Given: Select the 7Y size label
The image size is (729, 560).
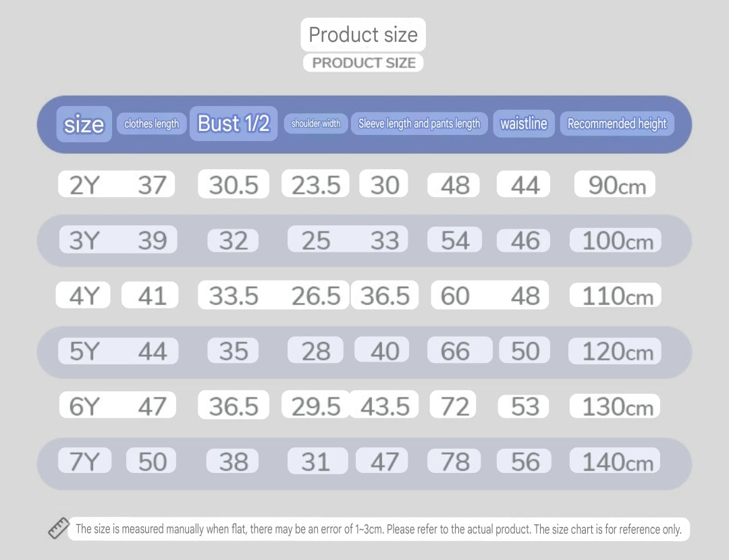Looking at the screenshot, I should [x=84, y=461].
